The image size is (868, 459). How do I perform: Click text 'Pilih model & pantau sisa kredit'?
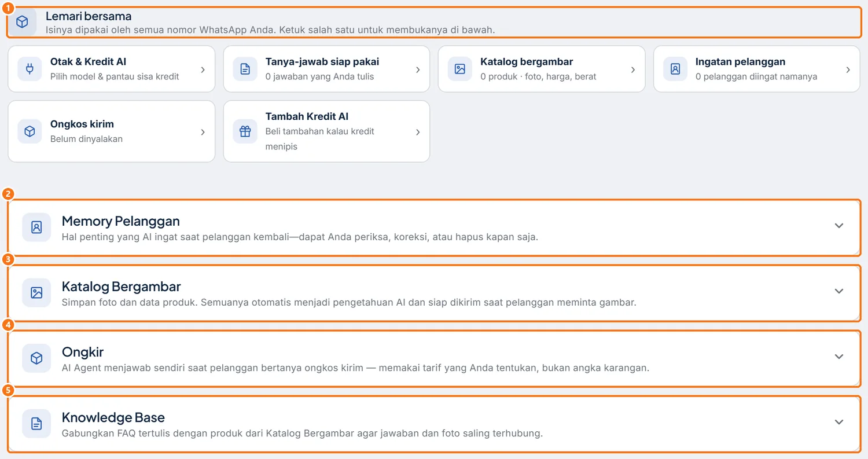tap(115, 76)
